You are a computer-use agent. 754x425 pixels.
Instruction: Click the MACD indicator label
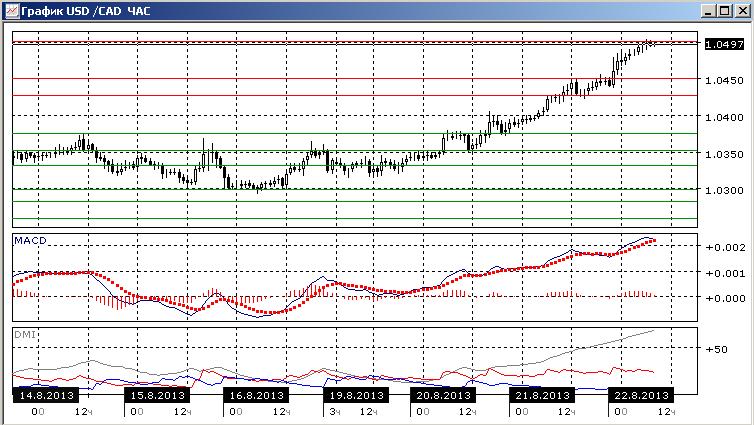tap(30, 240)
